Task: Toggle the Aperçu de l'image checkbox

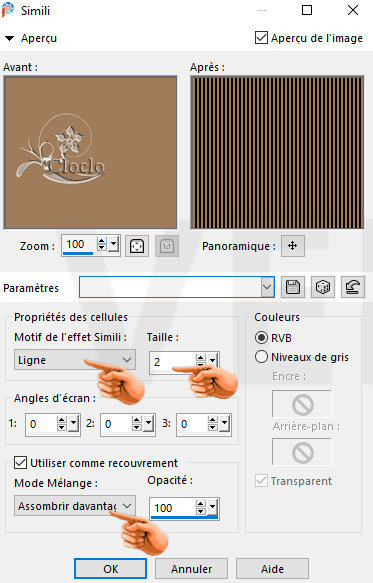Action: pos(261,38)
